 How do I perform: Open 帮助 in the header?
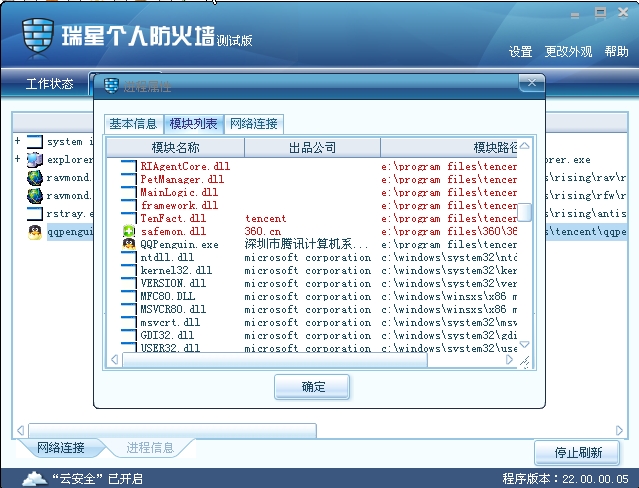(x=616, y=51)
